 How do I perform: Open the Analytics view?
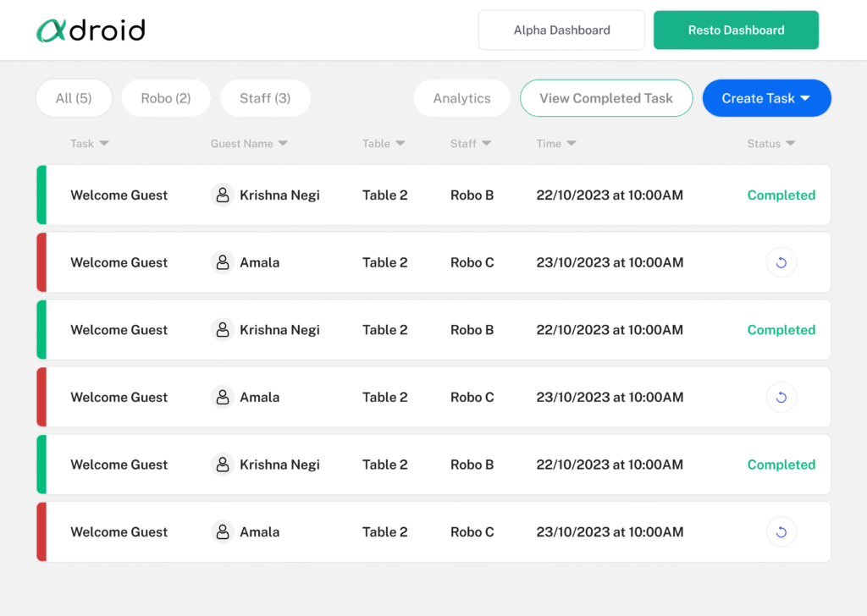461,98
